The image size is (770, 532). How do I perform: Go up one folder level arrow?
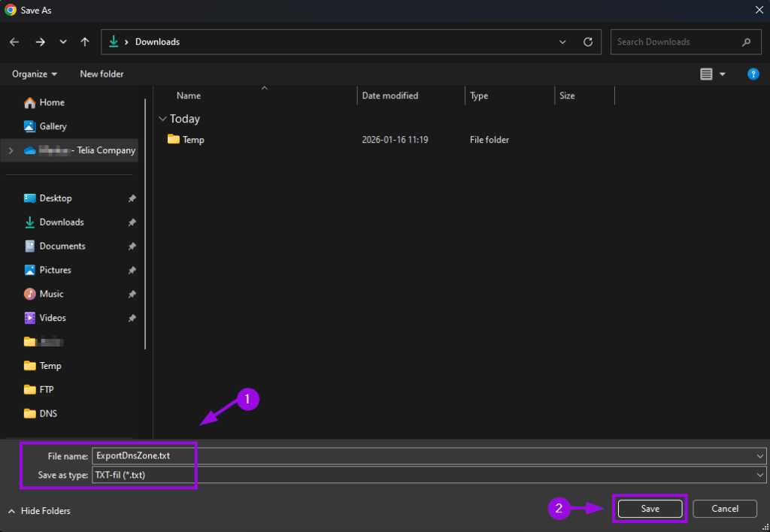pyautogui.click(x=85, y=42)
